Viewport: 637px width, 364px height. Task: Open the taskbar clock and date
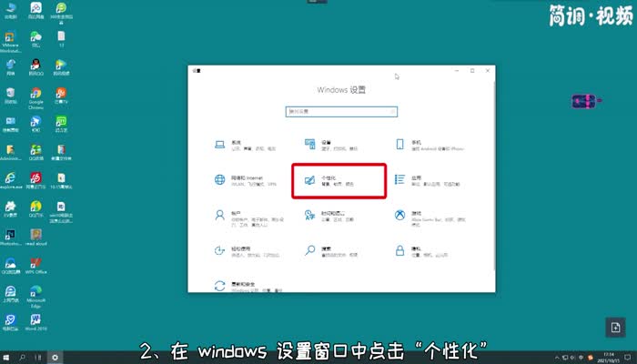(x=607, y=358)
